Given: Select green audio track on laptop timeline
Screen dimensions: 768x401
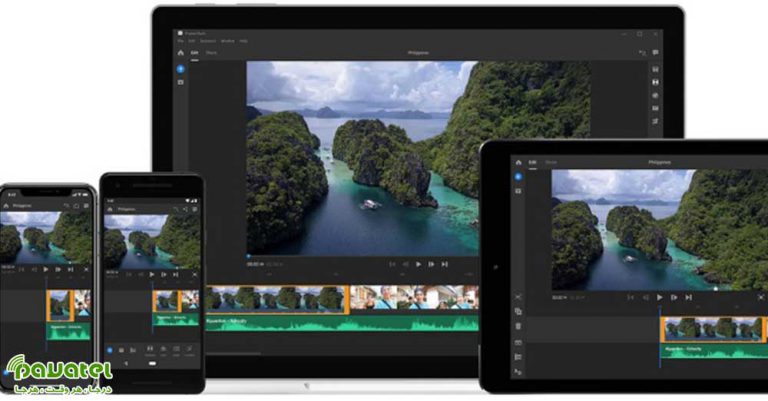Looking at the screenshot, I should click(342, 323).
